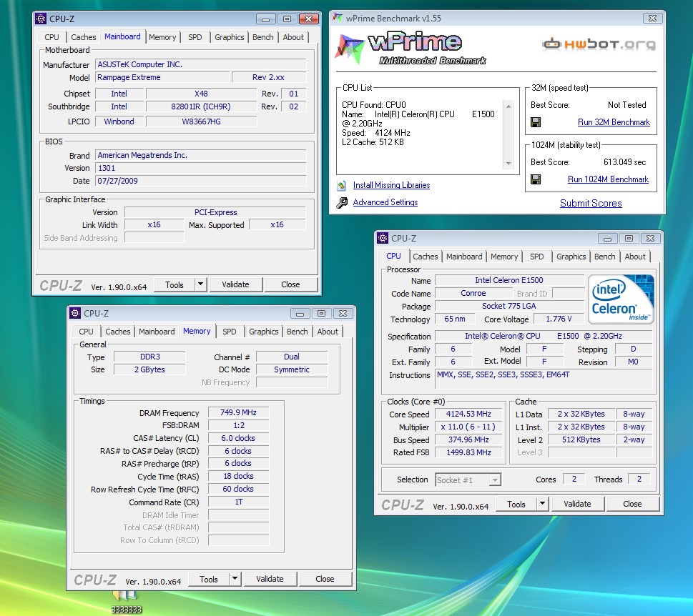Open the Advanced Settings link

click(385, 202)
